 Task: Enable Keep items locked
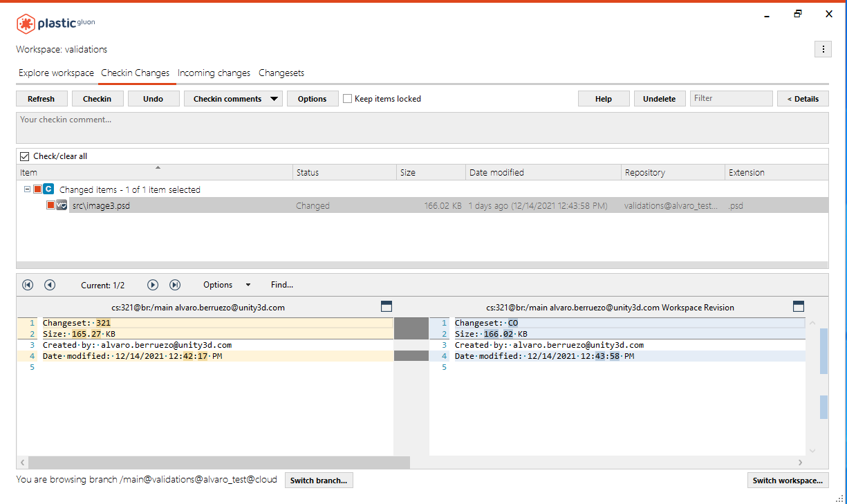click(347, 98)
